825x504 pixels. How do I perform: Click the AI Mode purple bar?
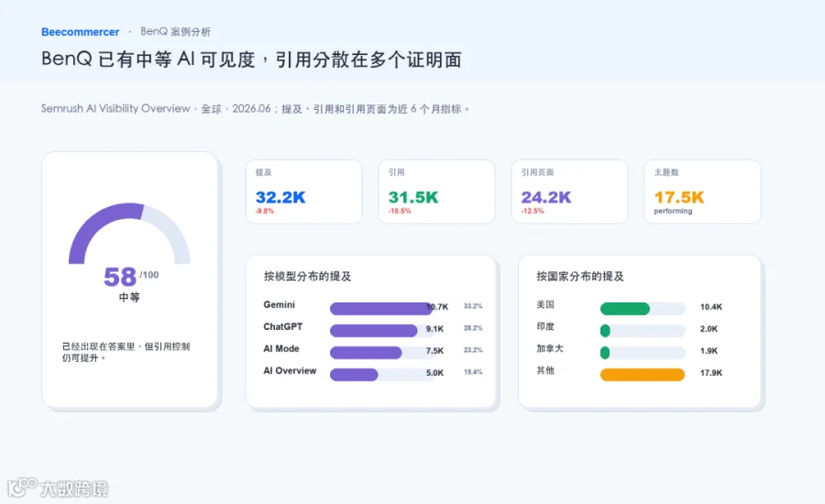(x=366, y=353)
